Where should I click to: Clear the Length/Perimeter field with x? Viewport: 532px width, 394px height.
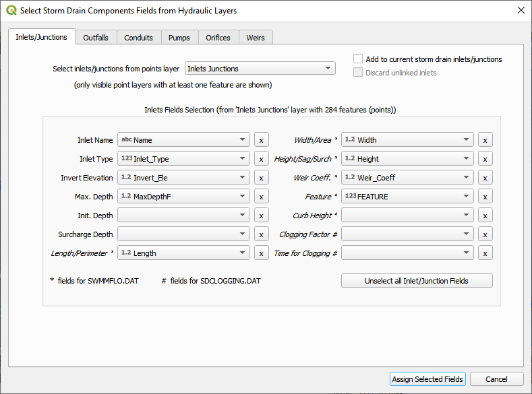[262, 253]
